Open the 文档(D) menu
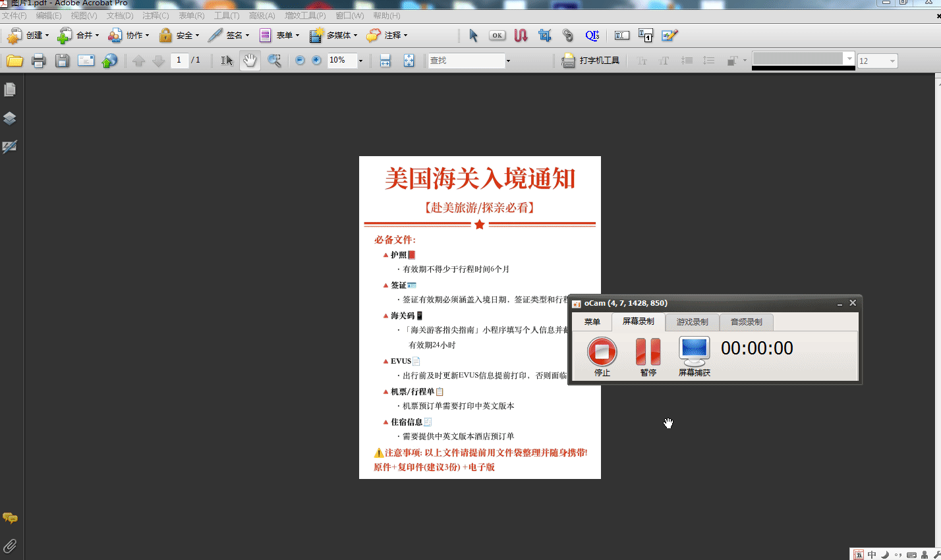Viewport: 941px width, 560px height. 119,15
